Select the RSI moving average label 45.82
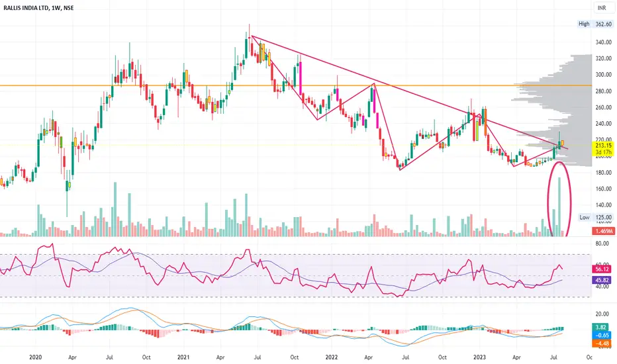This screenshot has height=364, width=617. coord(602,280)
